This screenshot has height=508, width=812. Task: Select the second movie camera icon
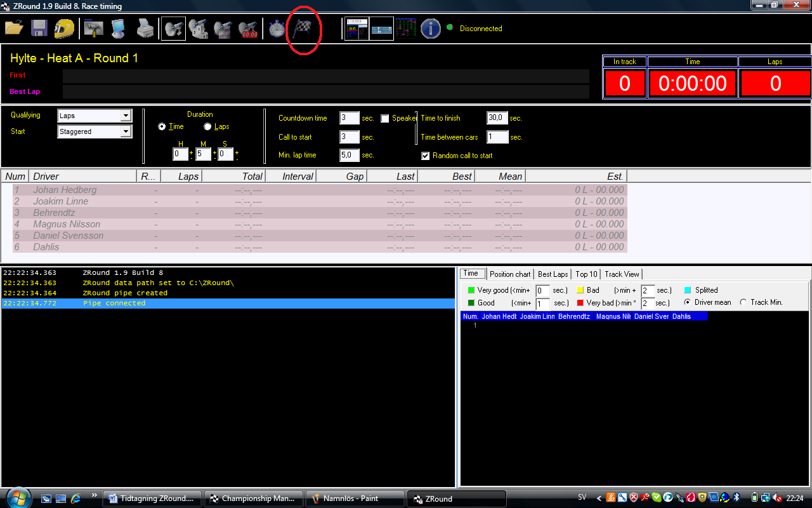199,29
